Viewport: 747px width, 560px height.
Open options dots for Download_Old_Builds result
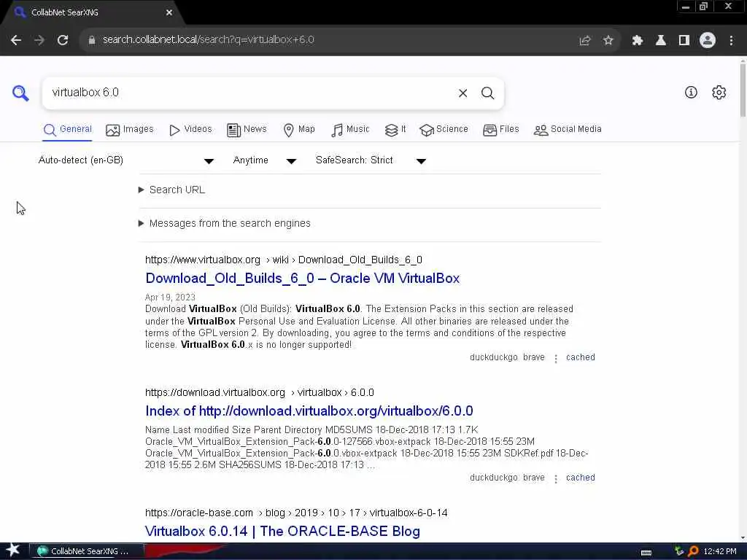pos(555,358)
